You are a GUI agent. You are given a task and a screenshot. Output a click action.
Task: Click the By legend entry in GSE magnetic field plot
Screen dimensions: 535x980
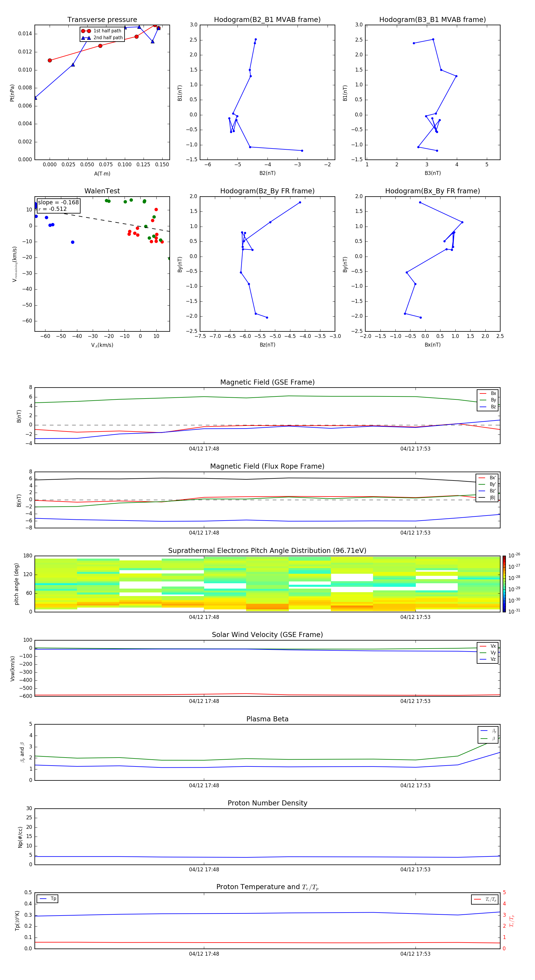488,400
